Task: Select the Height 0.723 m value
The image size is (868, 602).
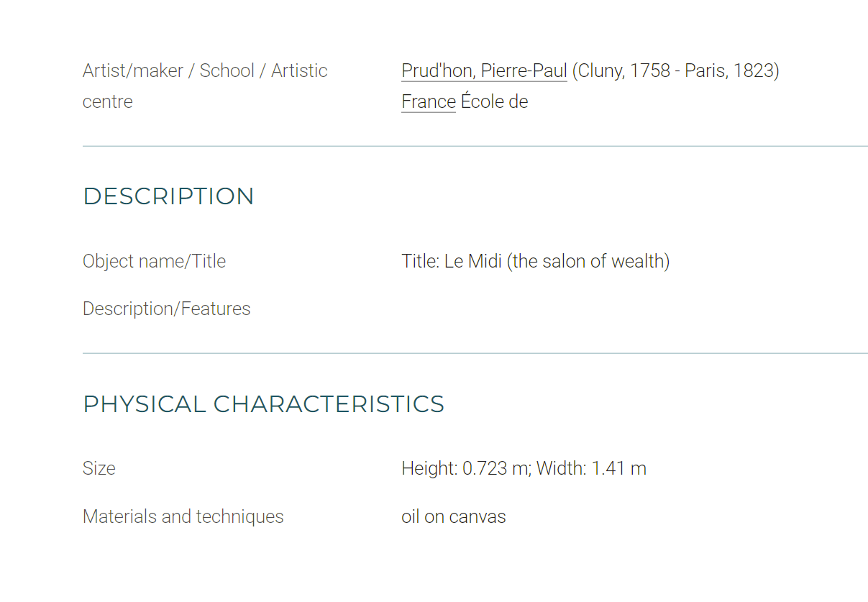Action: click(466, 468)
